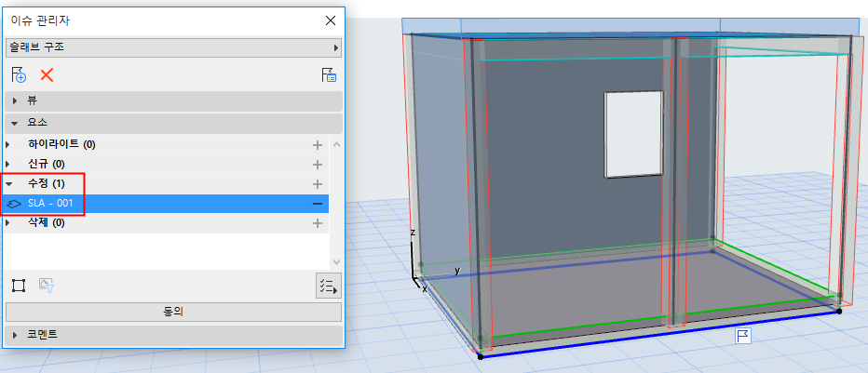This screenshot has width=868, height=373.
Task: Open the checklist options button
Action: click(x=329, y=286)
